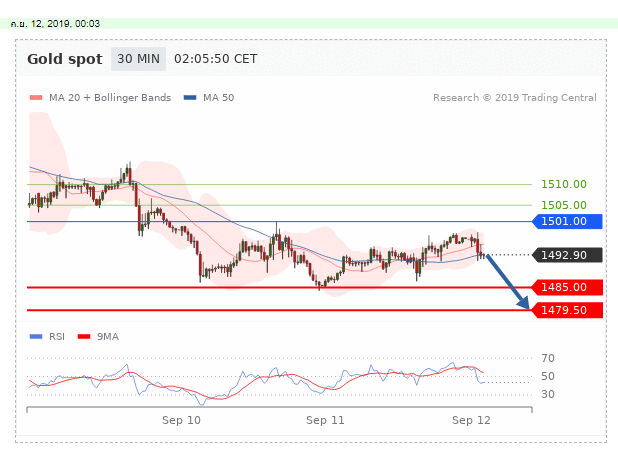
Task: Click the RSI 30 axis value
Action: [x=548, y=394]
